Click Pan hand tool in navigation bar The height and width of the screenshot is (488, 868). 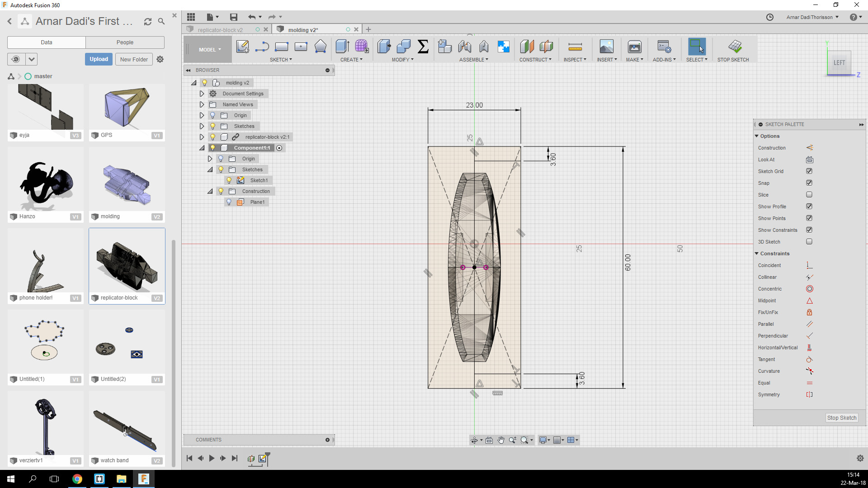pos(501,440)
